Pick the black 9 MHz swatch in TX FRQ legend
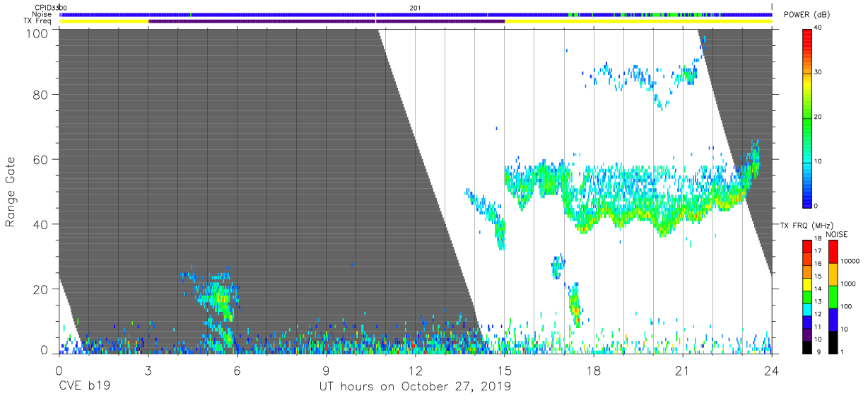This screenshot has width=868, height=401. (x=807, y=347)
